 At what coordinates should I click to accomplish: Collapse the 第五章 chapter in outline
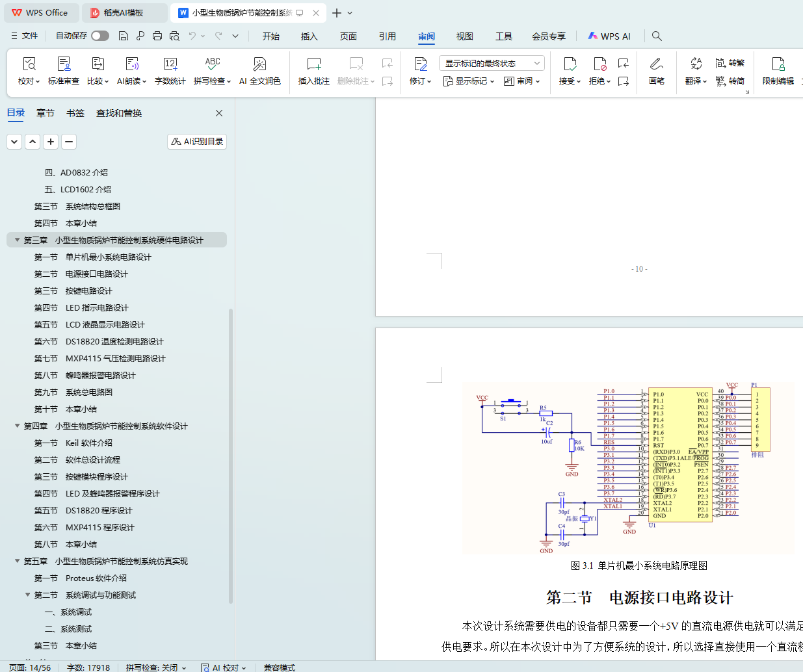tap(18, 561)
